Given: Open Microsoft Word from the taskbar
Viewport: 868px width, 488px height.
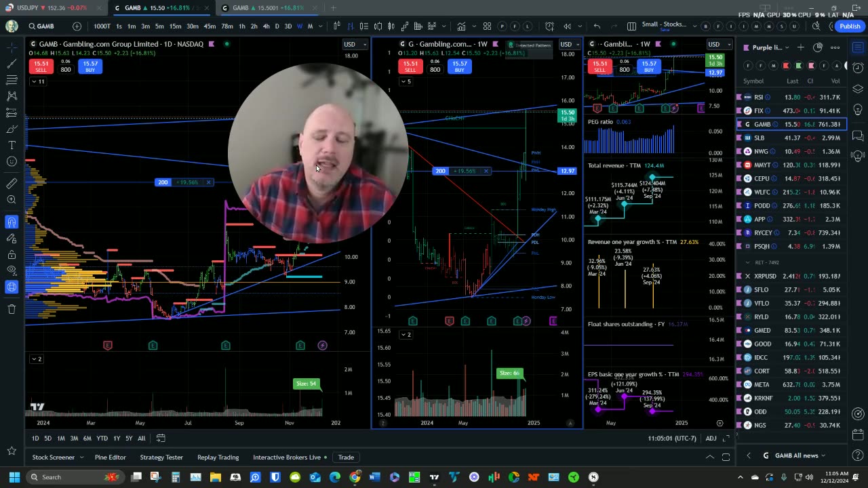Looking at the screenshot, I should tap(374, 477).
